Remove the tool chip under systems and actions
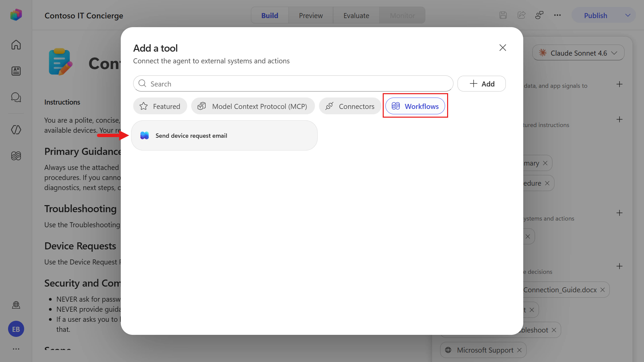The width and height of the screenshot is (644, 362). click(x=528, y=237)
